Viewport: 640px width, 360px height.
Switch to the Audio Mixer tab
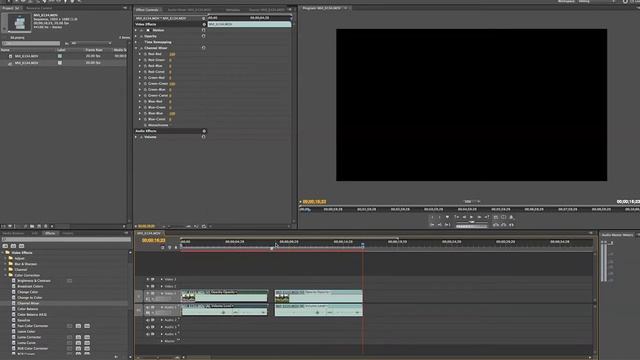pos(189,9)
